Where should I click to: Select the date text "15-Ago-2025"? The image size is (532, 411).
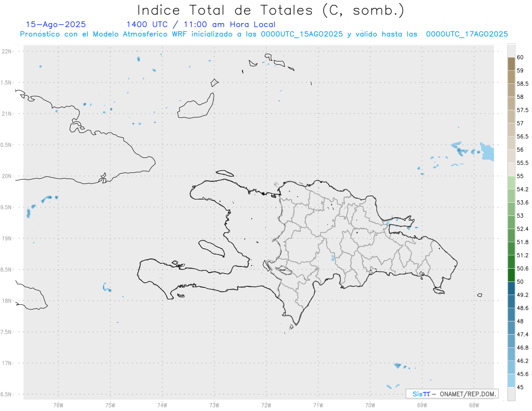(56, 24)
